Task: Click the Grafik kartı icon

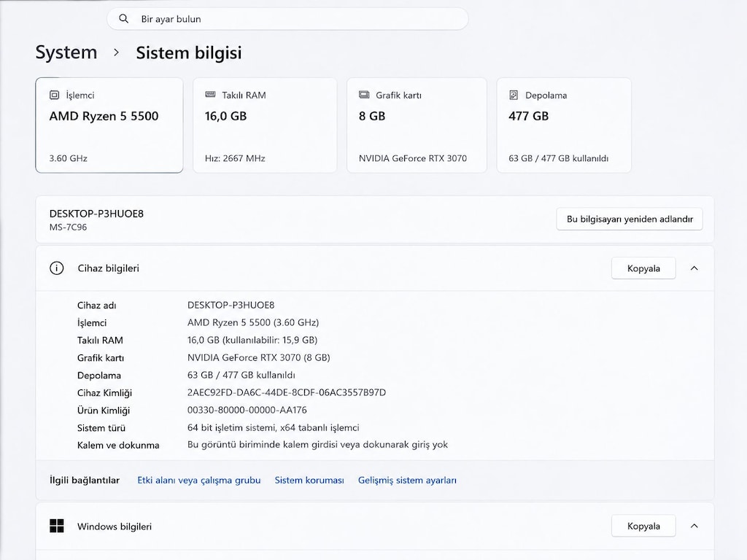Action: [364, 95]
